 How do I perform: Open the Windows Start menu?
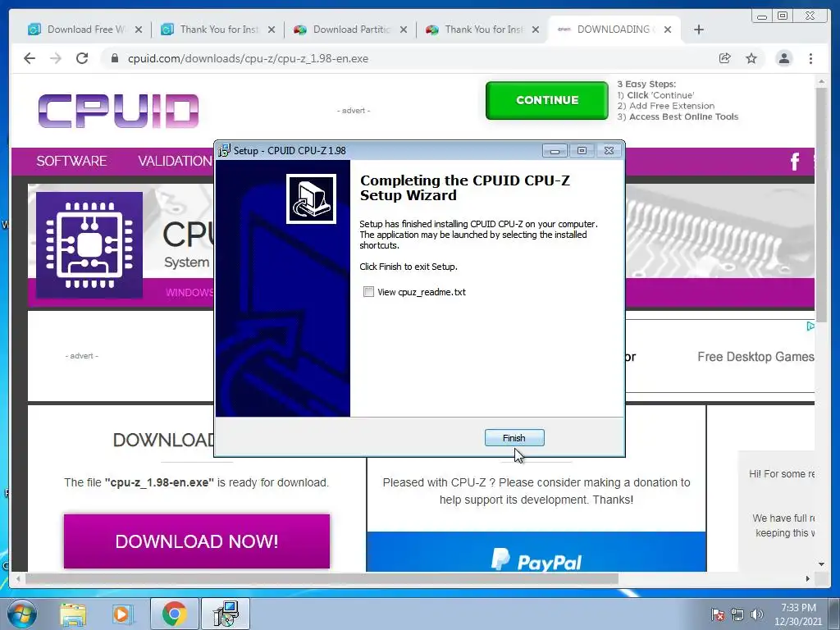[x=21, y=614]
